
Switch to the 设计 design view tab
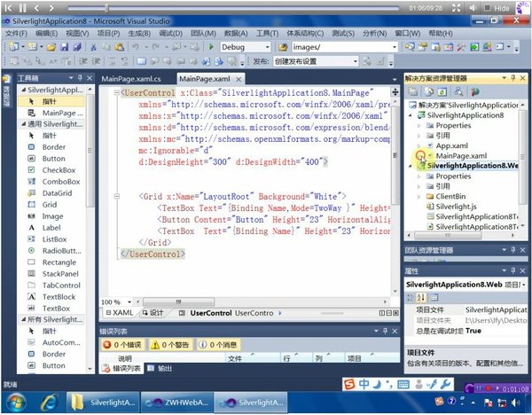[155, 313]
